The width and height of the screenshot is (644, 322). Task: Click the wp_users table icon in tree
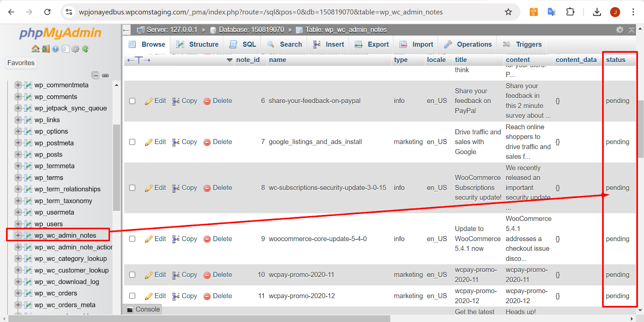point(28,224)
